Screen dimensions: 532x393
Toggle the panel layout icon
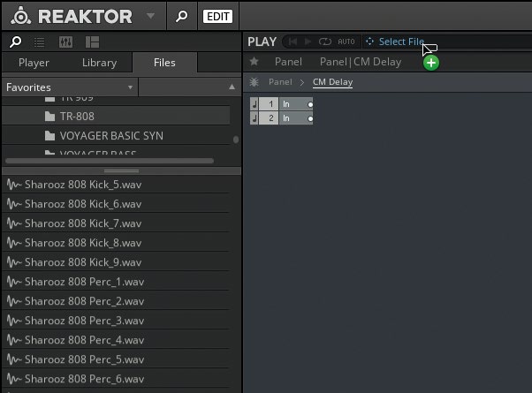[x=92, y=42]
